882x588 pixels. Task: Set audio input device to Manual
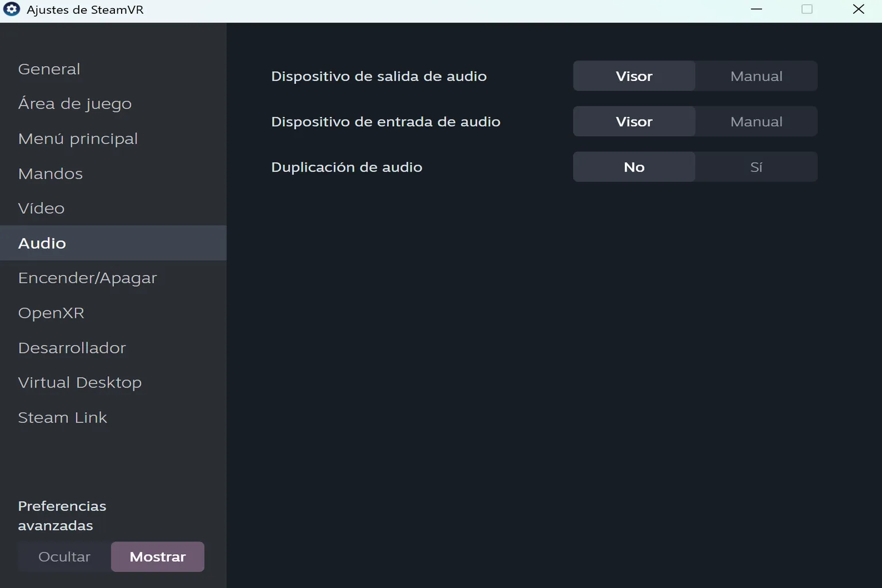(x=756, y=121)
